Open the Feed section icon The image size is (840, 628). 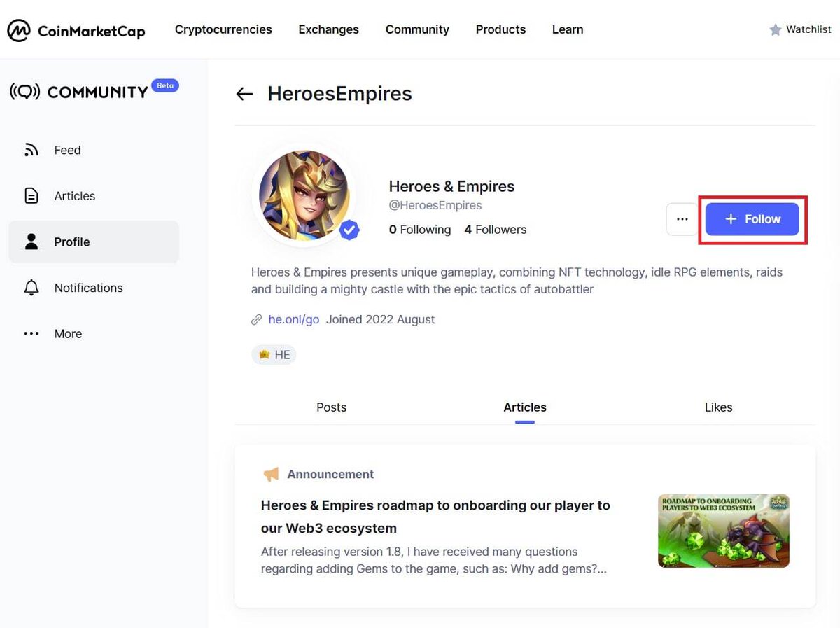(31, 149)
